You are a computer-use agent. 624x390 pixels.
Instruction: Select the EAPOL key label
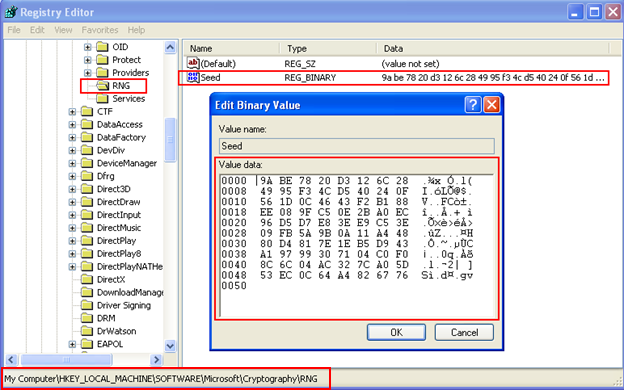click(x=110, y=344)
